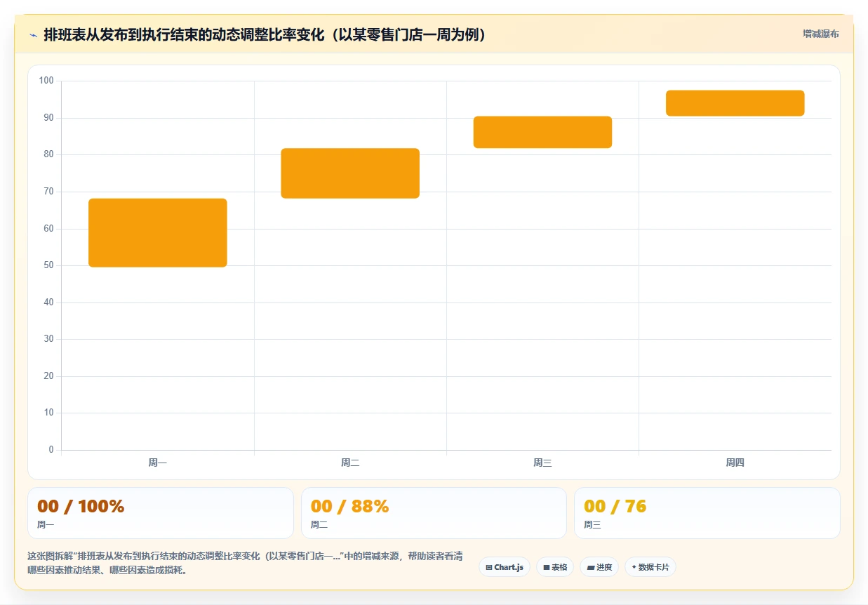Click the 周一 x-axis label
This screenshot has width=868, height=605.
pyautogui.click(x=157, y=463)
